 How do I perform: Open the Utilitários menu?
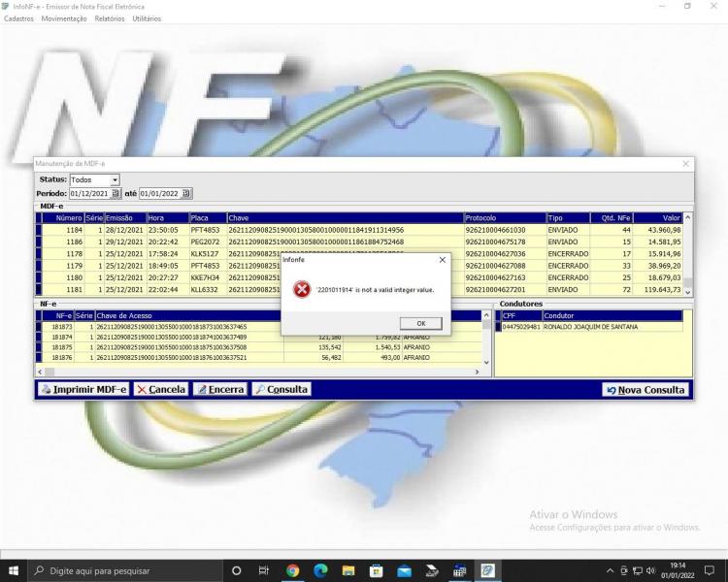(x=147, y=18)
